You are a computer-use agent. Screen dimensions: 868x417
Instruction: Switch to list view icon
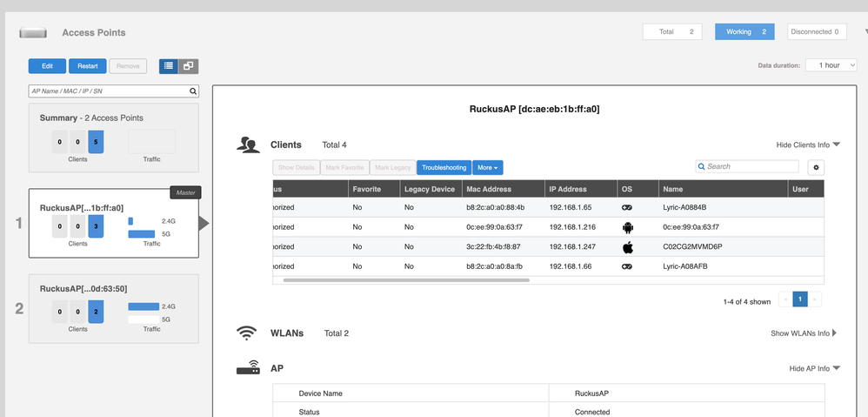coord(169,66)
